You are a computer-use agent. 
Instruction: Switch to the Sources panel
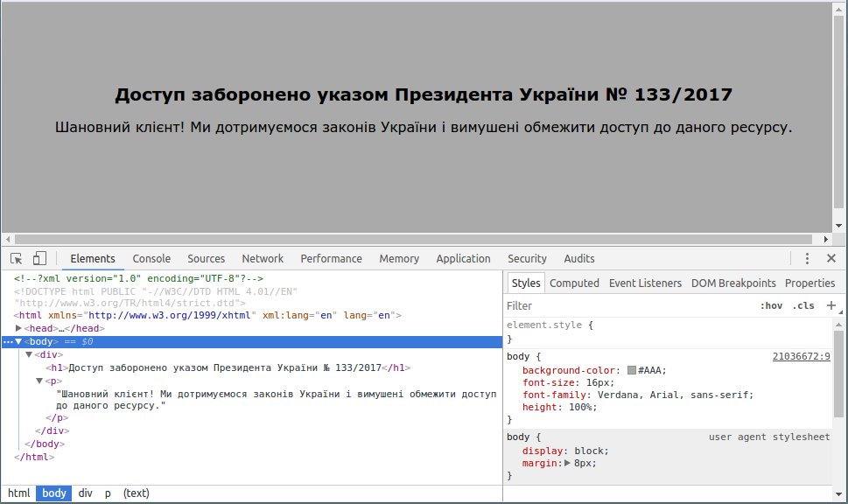pos(206,258)
